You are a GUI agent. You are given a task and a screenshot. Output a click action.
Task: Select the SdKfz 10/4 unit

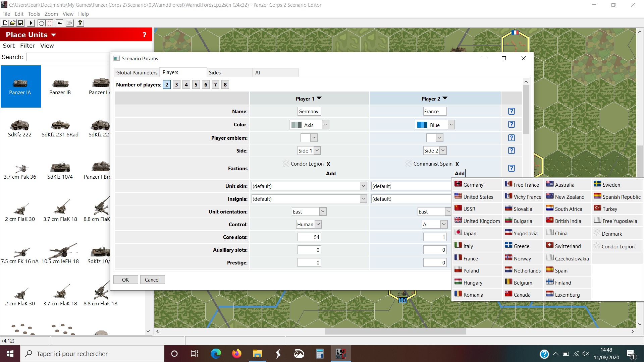point(60,171)
